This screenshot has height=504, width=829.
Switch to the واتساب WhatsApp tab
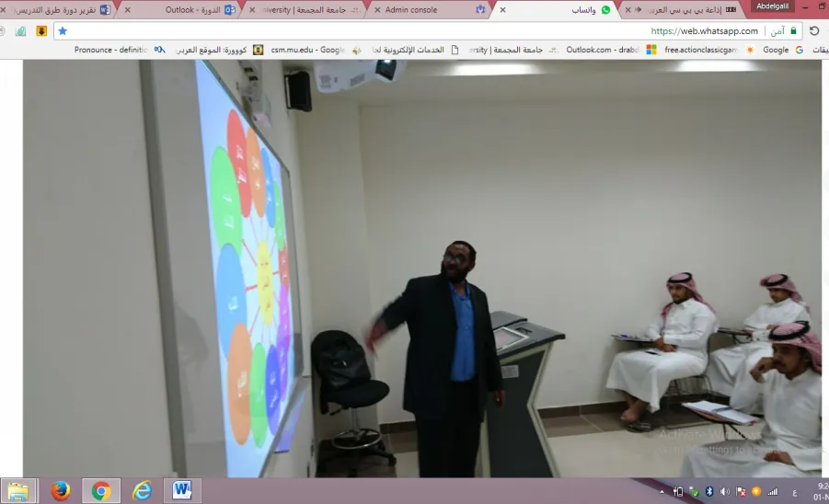[555, 10]
